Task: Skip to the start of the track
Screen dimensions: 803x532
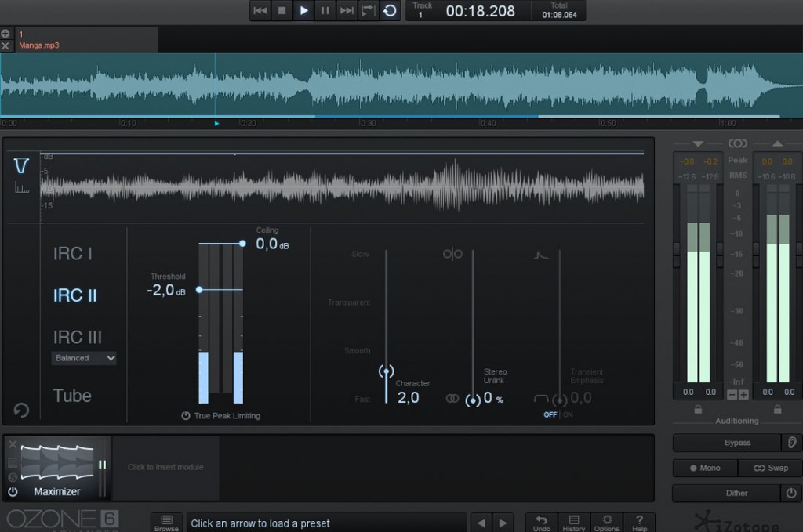Action: pyautogui.click(x=260, y=11)
